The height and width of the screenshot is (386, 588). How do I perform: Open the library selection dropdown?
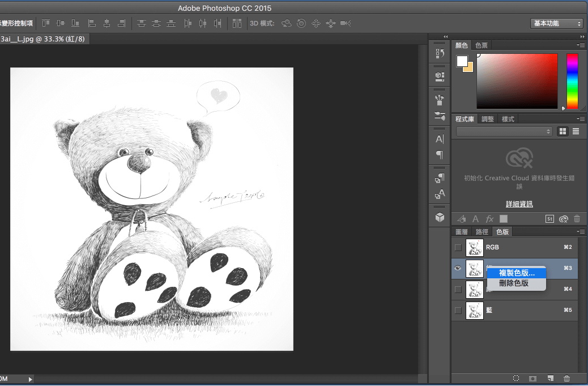pyautogui.click(x=504, y=132)
